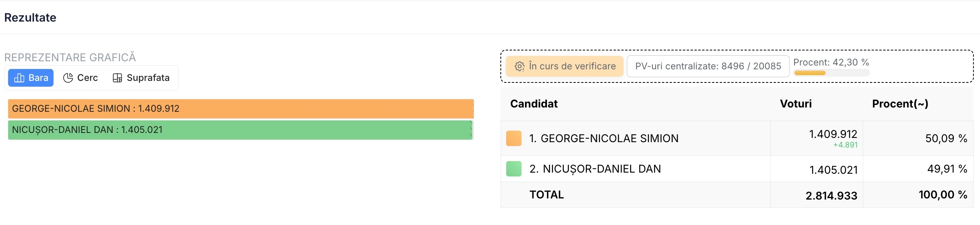
Task: Select the Bara chart view
Action: tap(31, 78)
